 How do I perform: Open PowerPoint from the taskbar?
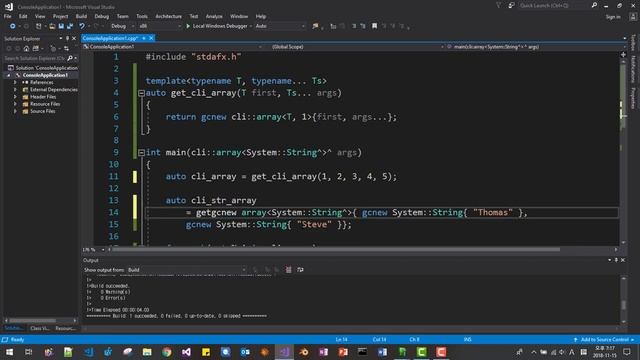click(x=343, y=352)
